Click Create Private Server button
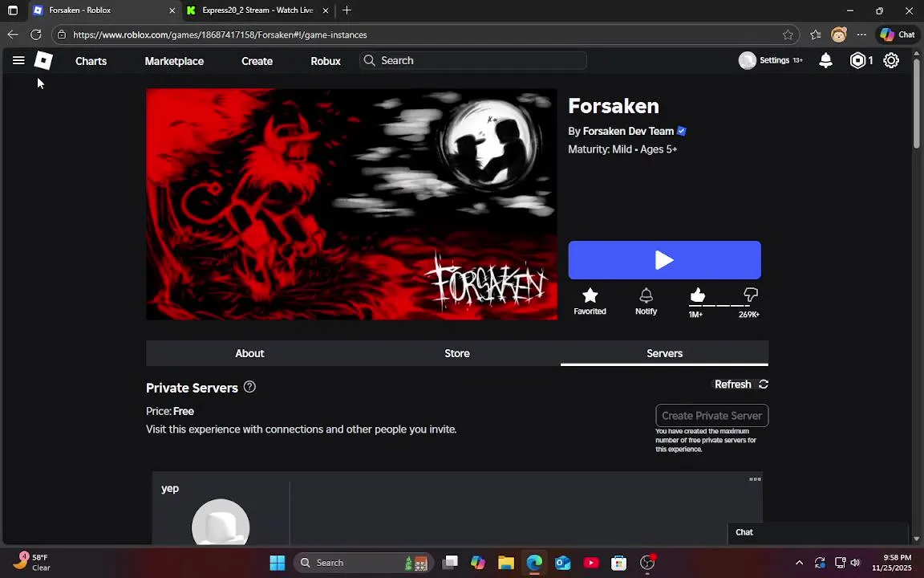 point(711,415)
